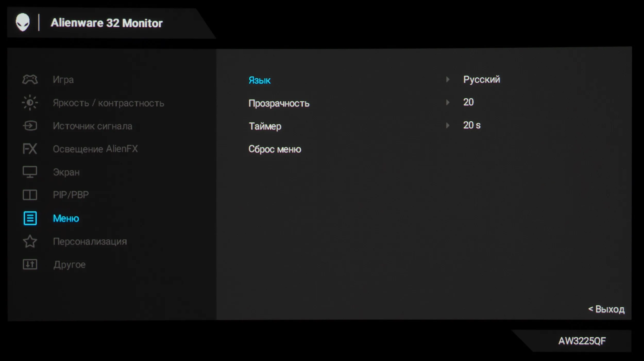This screenshot has width=644, height=361.
Task: Open the Игра menu item
Action: click(x=63, y=80)
